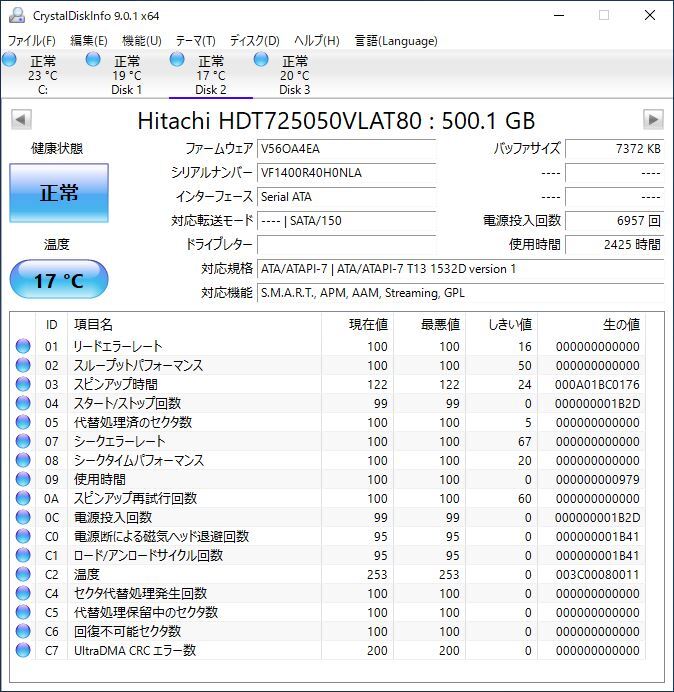
Task: Click the blue orb on row 05 代替処理済のセクタ数
Action: (x=23, y=422)
